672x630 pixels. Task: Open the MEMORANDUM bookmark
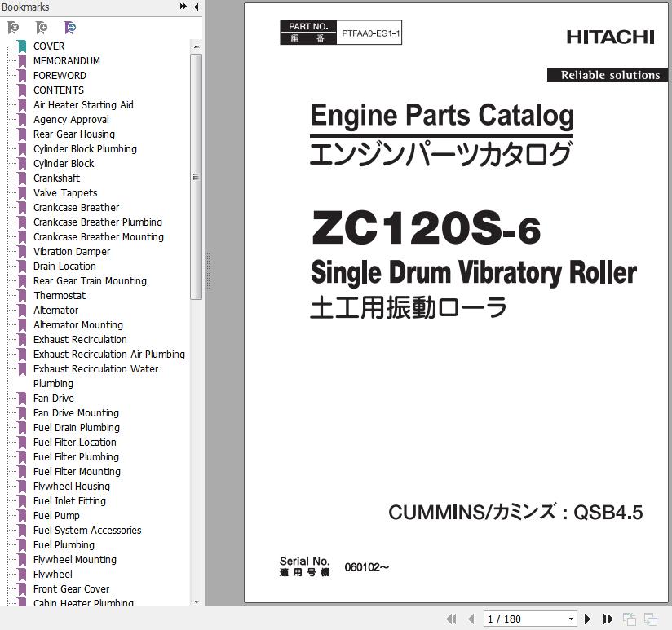click(x=67, y=61)
